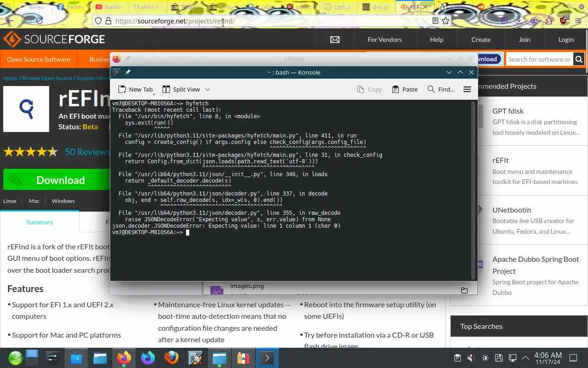Screen dimensions: 588x368
Task: Open the UNetbootin recommended project
Action: pyautogui.click(x=511, y=210)
